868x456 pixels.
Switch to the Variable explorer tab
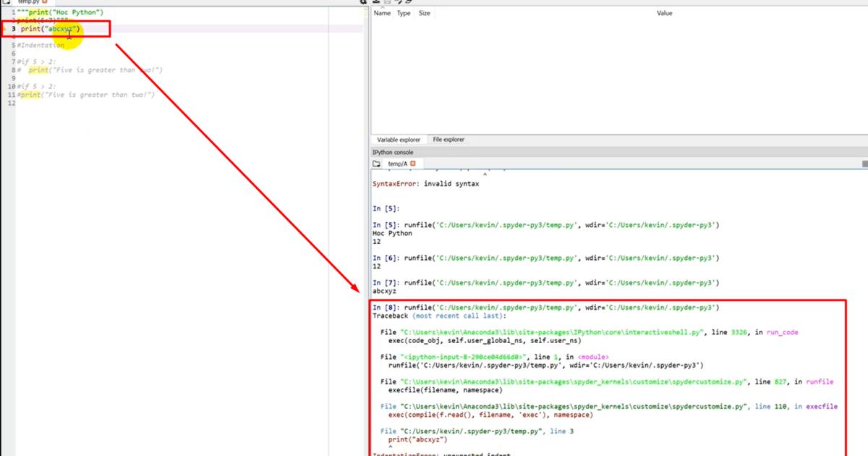pos(399,140)
